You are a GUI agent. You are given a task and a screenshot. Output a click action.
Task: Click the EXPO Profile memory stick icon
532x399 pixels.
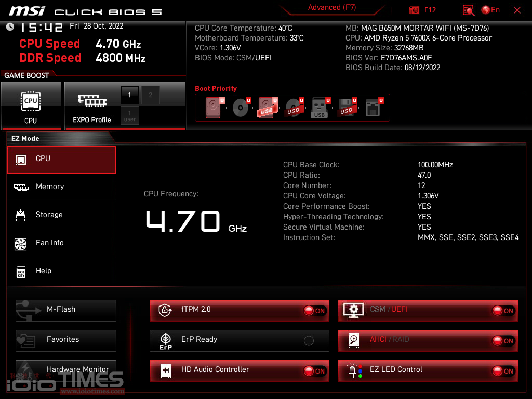pos(92,101)
